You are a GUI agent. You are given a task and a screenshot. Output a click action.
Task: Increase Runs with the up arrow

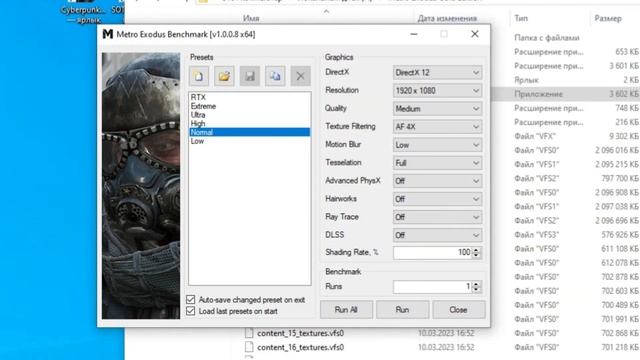[x=476, y=284]
